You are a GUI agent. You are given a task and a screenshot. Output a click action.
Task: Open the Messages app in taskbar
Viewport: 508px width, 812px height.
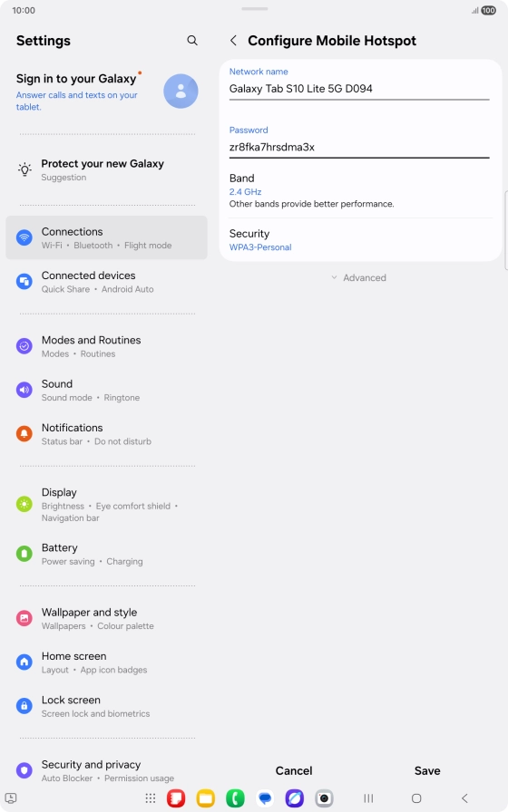tap(265, 798)
